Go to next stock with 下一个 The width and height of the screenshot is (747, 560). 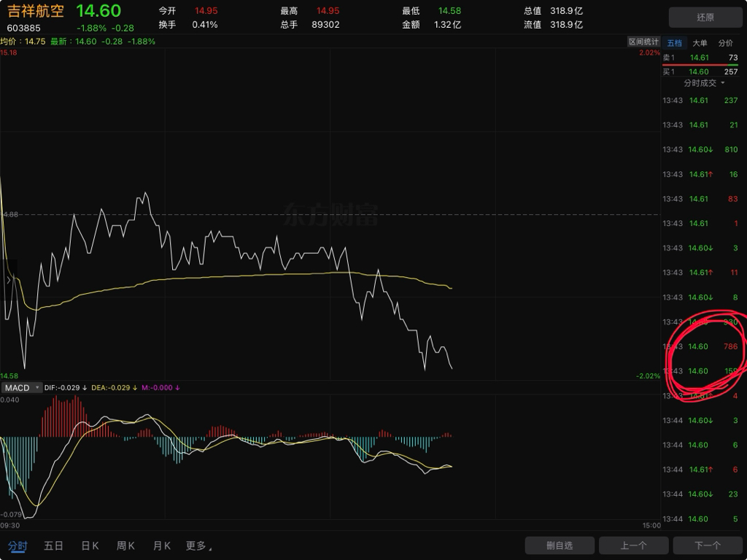708,545
